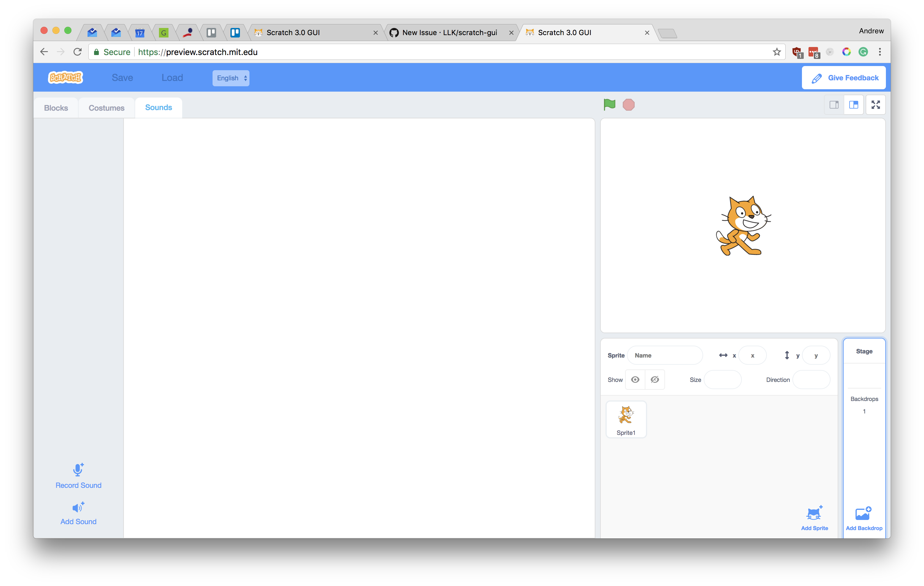924x586 pixels.
Task: Select the Sprite1 thumbnail
Action: [x=626, y=419]
